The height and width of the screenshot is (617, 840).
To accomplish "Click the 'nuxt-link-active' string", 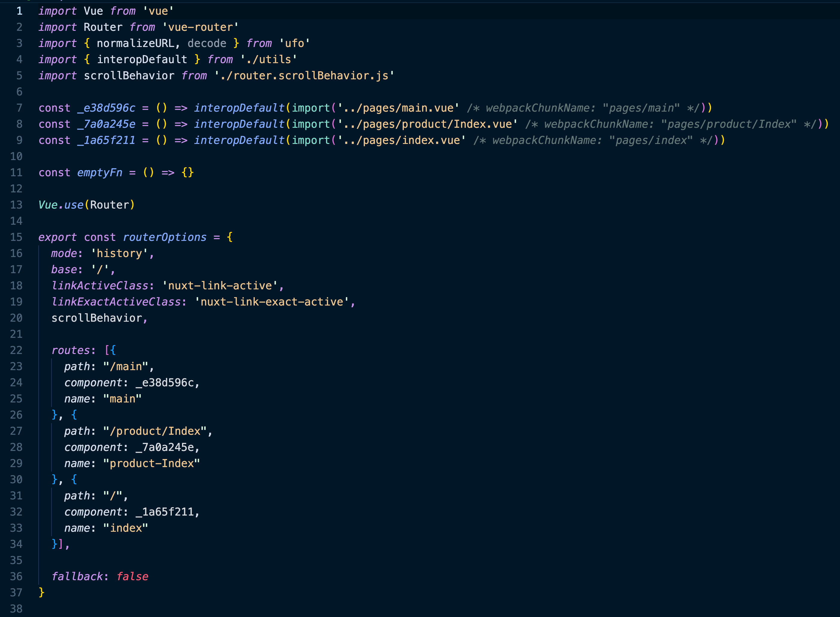I will [x=220, y=286].
